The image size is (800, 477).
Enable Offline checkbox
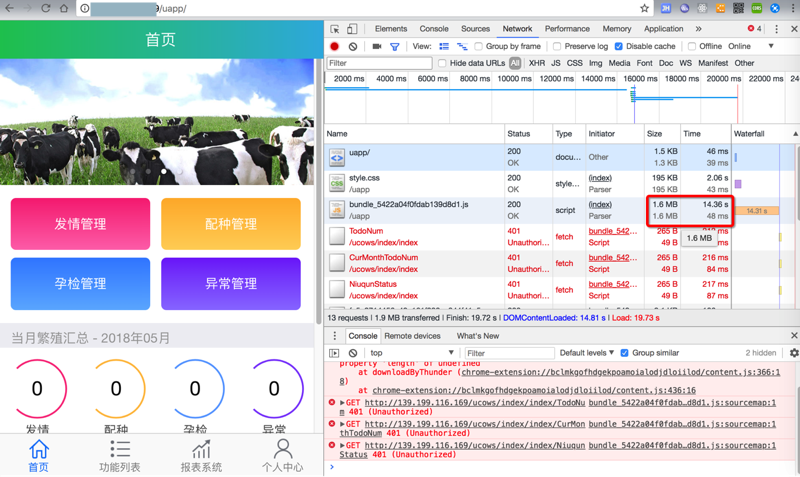pyautogui.click(x=692, y=46)
